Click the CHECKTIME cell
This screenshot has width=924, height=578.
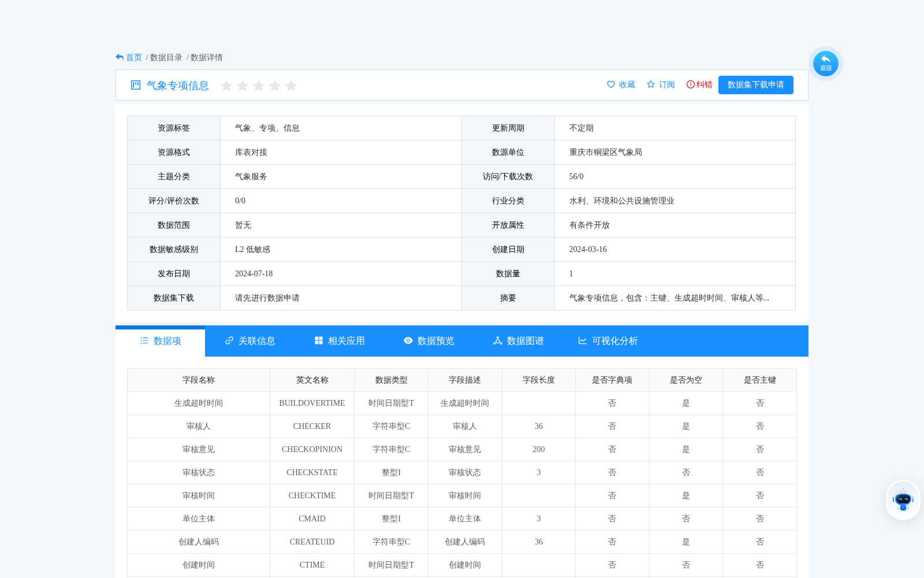tap(312, 496)
